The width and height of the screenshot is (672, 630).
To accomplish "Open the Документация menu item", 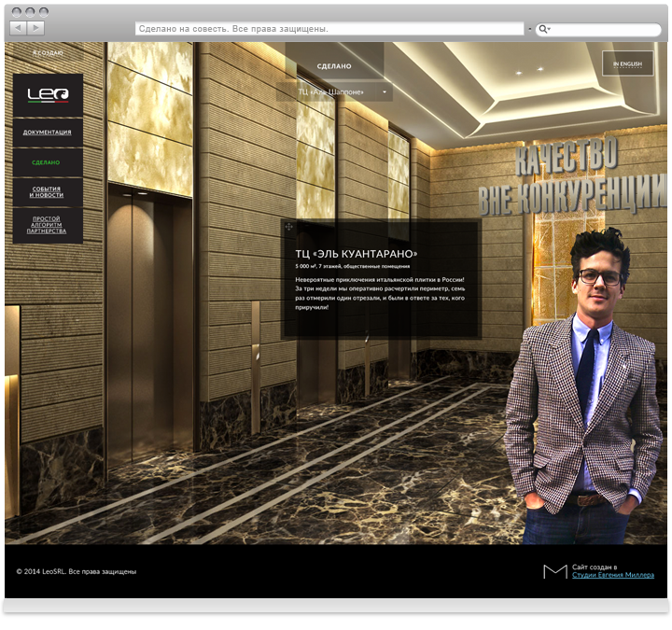I will pyautogui.click(x=48, y=133).
